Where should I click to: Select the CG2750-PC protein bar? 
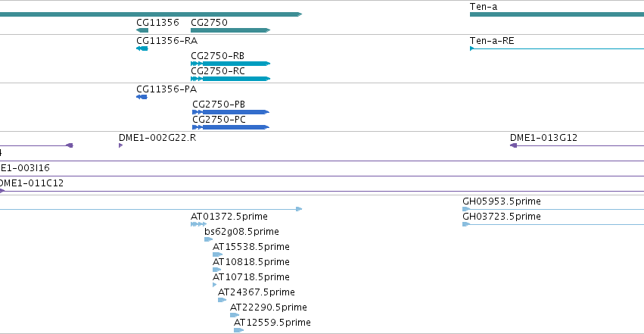[231, 127]
